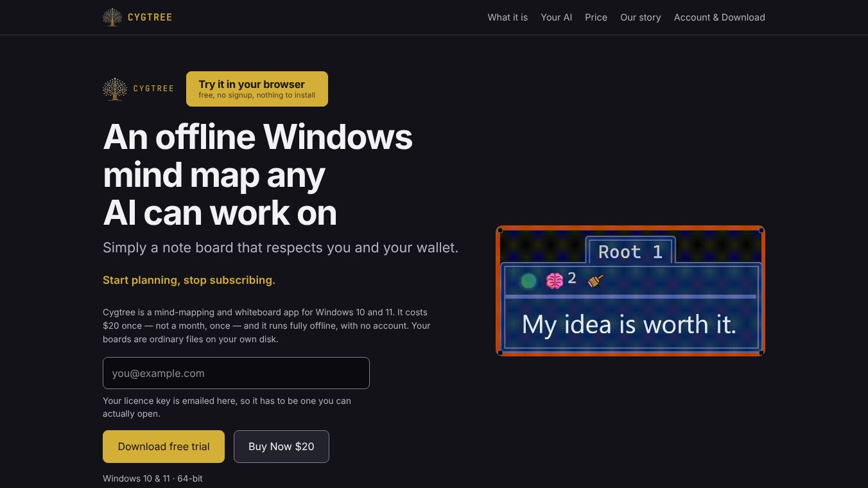Click the text "Simply a note board that respects you and your wallet."
Viewport: 868px width, 488px height.
coord(281,247)
